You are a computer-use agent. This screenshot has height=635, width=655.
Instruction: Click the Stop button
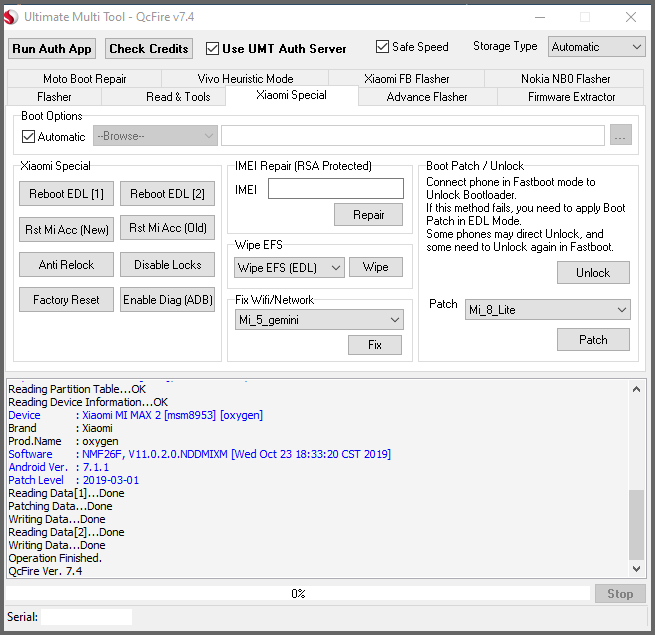pos(620,594)
